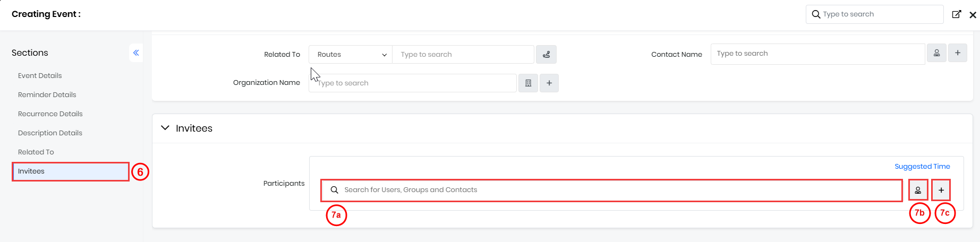980x242 pixels.
Task: Select Invitees in Sections list
Action: pyautogui.click(x=31, y=171)
